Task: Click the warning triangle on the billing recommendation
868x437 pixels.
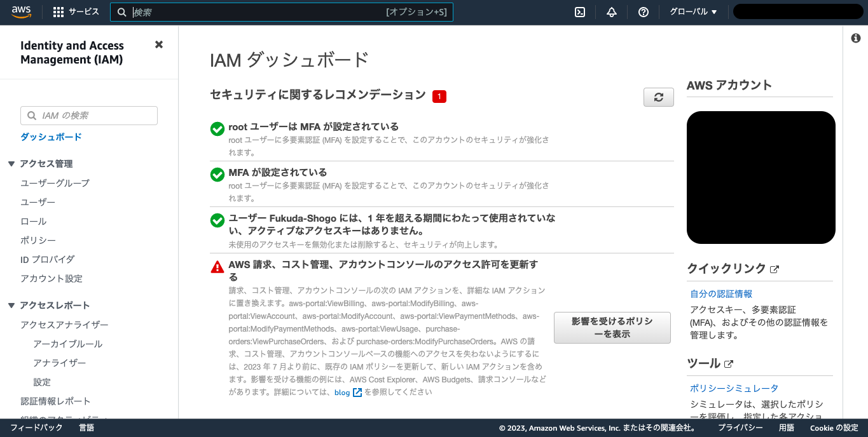Action: (217, 266)
